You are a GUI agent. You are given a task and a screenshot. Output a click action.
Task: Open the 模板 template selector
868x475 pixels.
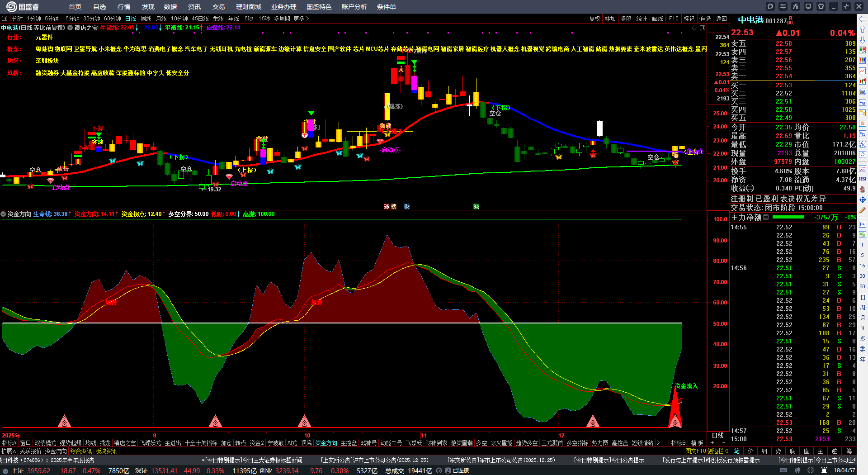697,443
